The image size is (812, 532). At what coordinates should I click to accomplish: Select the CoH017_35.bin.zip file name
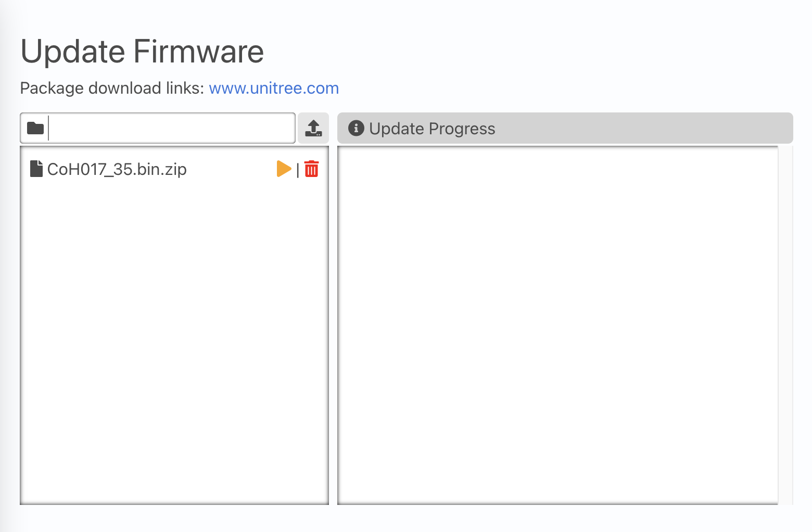pos(117,169)
